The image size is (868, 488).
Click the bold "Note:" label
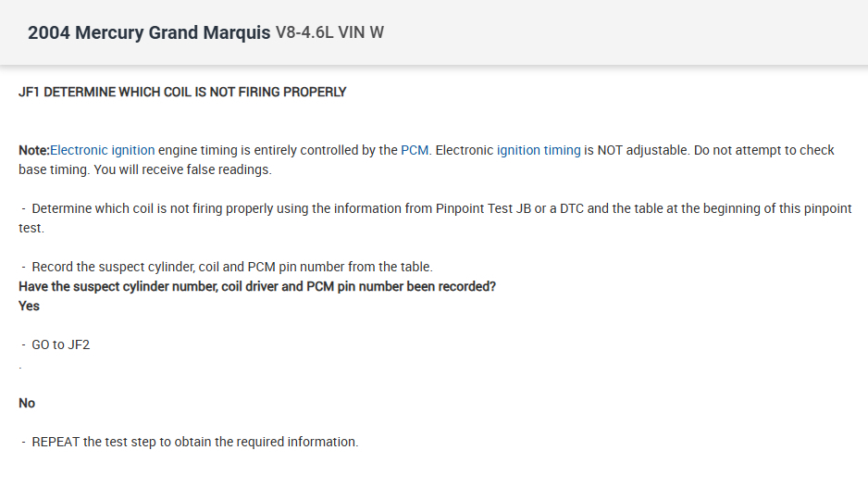tap(33, 150)
